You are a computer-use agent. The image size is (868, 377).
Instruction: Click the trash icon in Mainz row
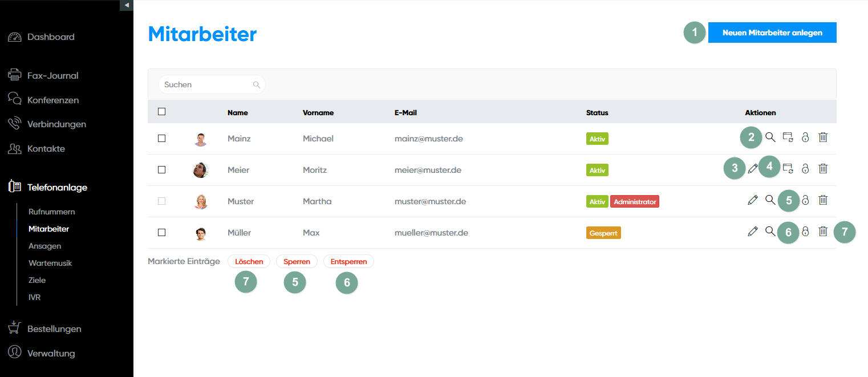pyautogui.click(x=823, y=137)
